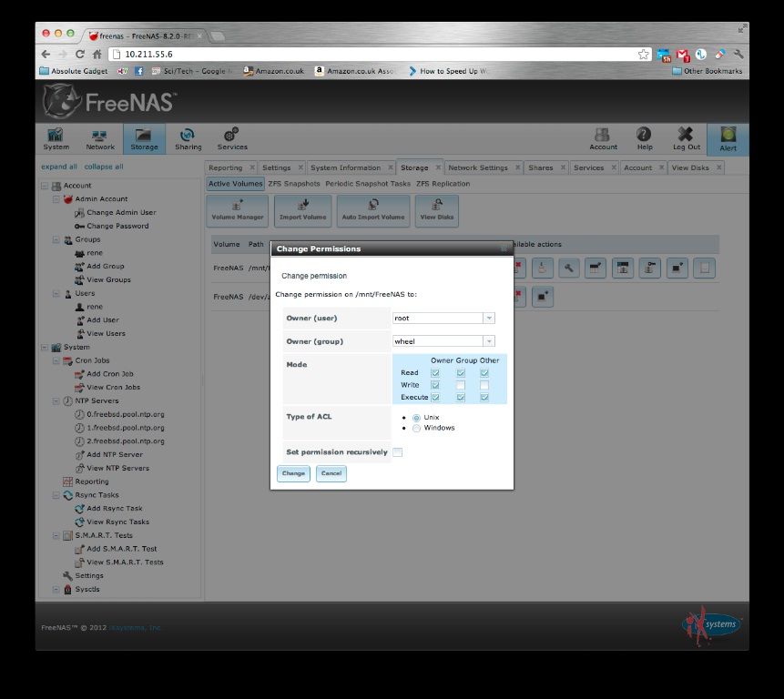Toggle Group Execute permission checkbox
This screenshot has height=699, width=784.
tap(461, 397)
